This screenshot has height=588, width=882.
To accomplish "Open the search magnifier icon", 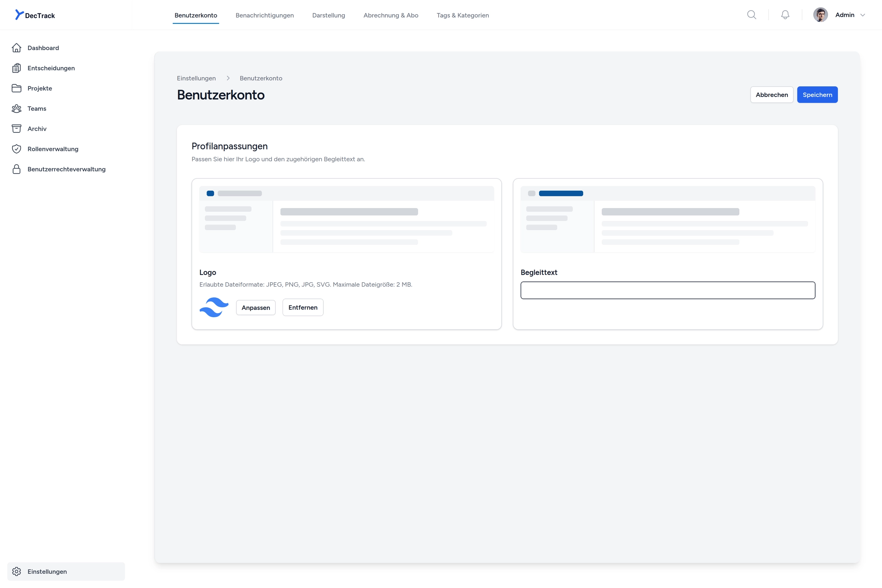I will click(752, 15).
